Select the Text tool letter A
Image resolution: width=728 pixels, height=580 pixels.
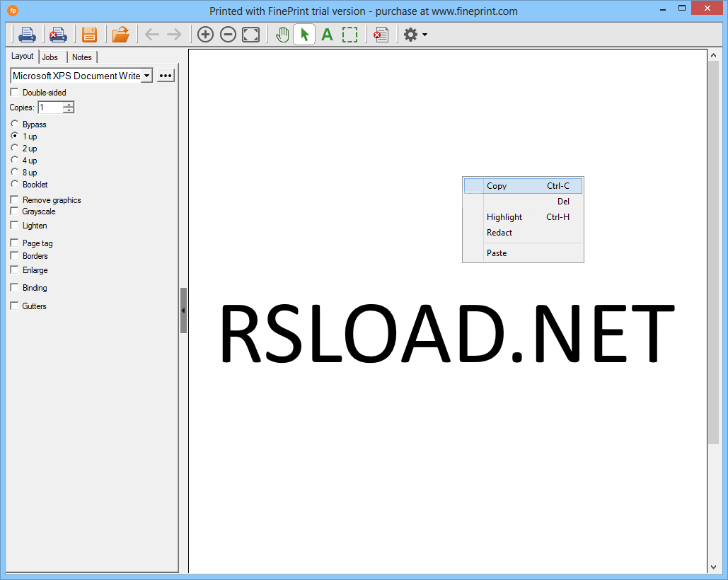click(328, 35)
